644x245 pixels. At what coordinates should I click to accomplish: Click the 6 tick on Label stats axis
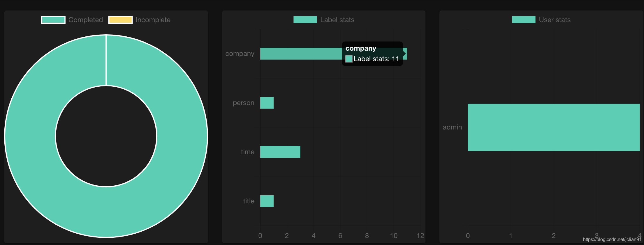point(340,236)
